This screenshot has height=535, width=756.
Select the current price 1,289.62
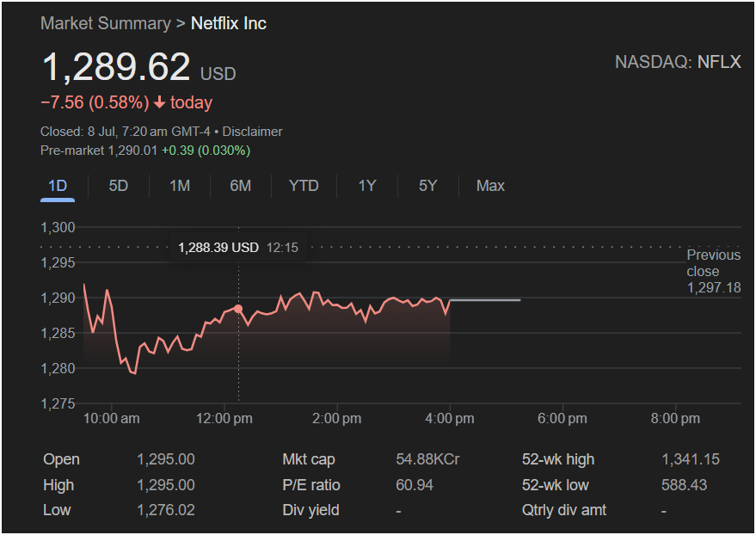[x=116, y=66]
